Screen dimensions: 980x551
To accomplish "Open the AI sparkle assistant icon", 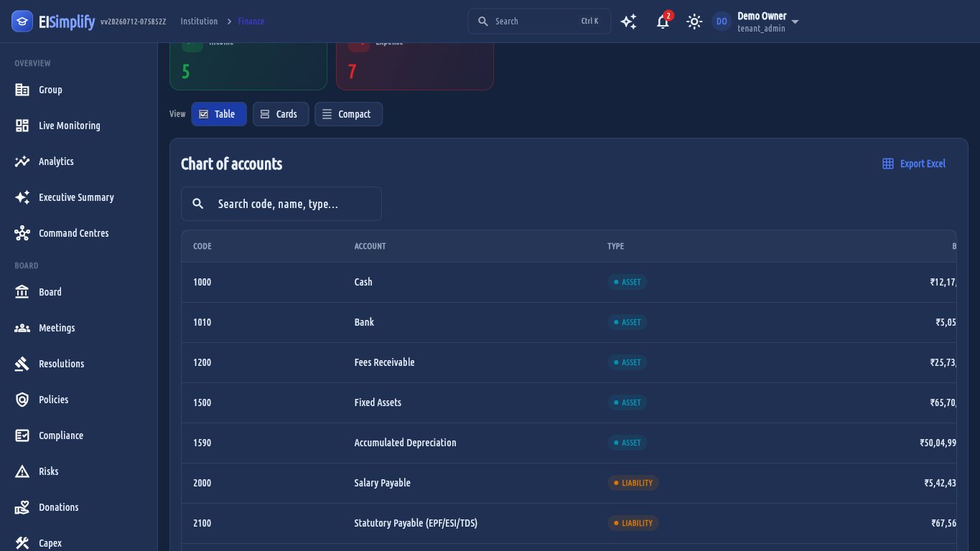I will pos(629,22).
